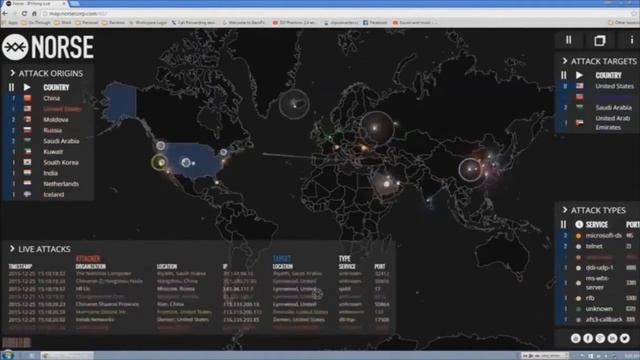
Task: Select United States flag in Attack Origins
Action: point(27,109)
